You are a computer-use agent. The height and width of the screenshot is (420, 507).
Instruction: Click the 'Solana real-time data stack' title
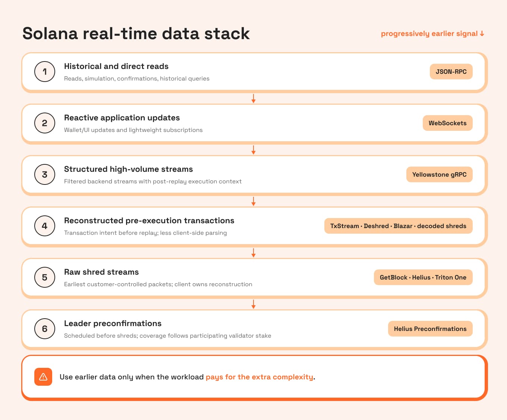pyautogui.click(x=136, y=34)
